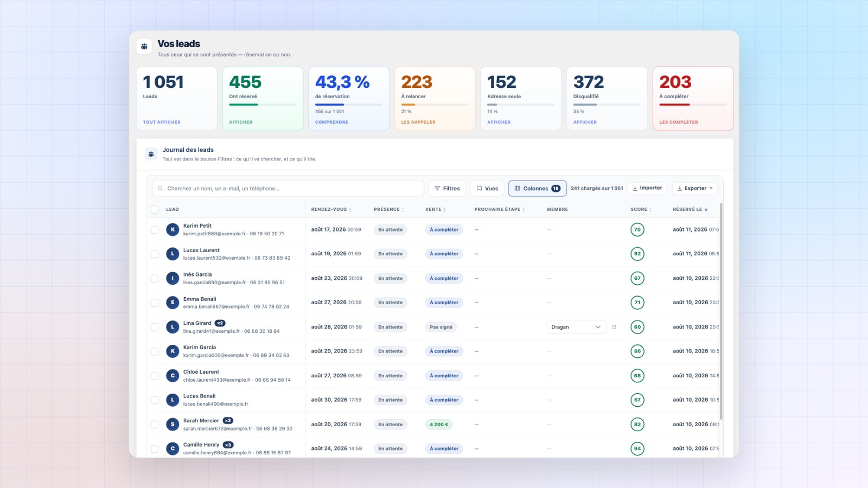Sort by the Score column
Image resolution: width=868 pixels, height=488 pixels.
641,209
